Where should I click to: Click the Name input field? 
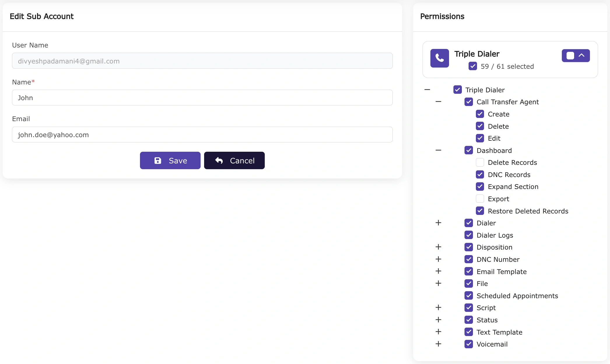pos(202,98)
